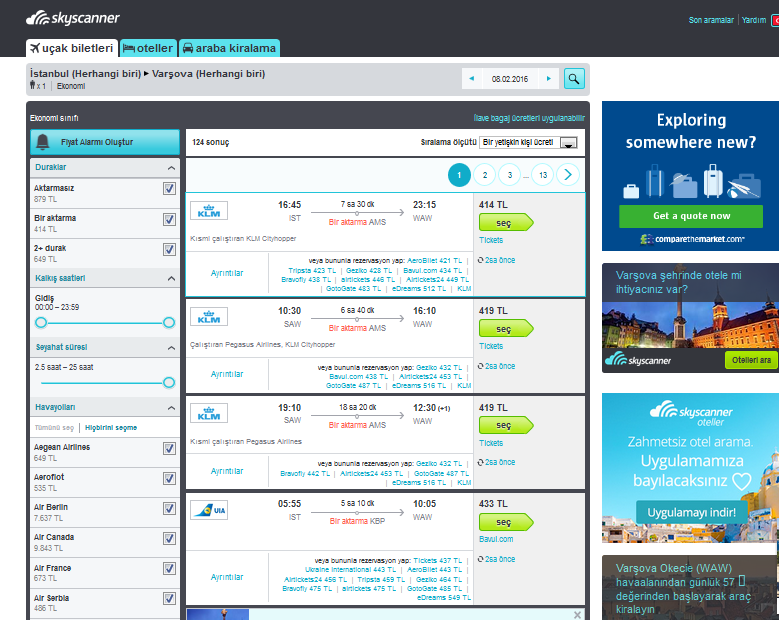The width and height of the screenshot is (779, 620).
Task: Open the Sıralama ölçütü sort dropdown
Action: [x=529, y=143]
